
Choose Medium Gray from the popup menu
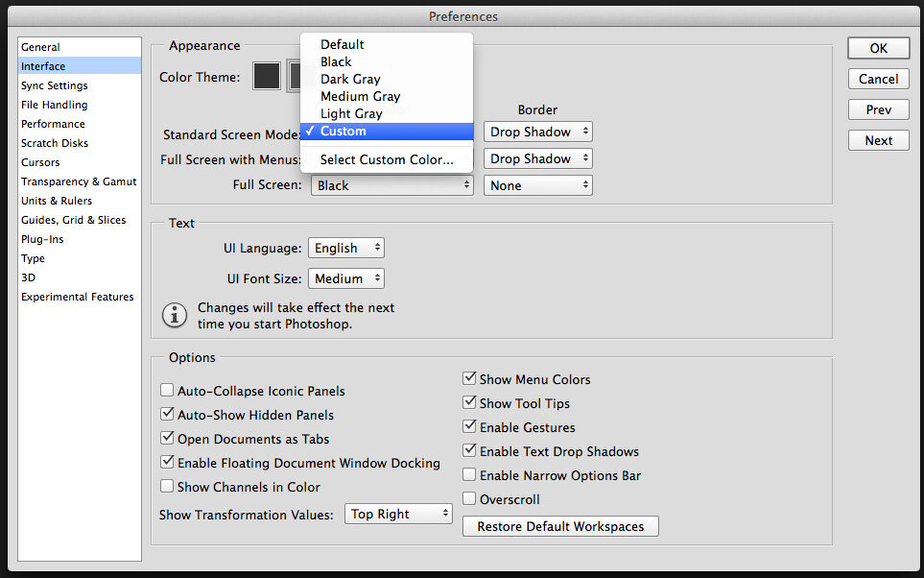(x=387, y=96)
